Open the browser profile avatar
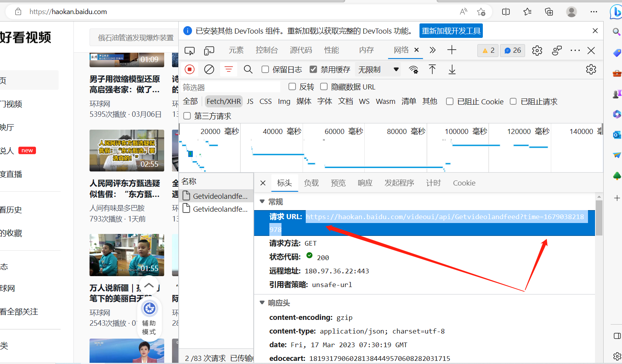The width and height of the screenshot is (622, 364). point(572,12)
